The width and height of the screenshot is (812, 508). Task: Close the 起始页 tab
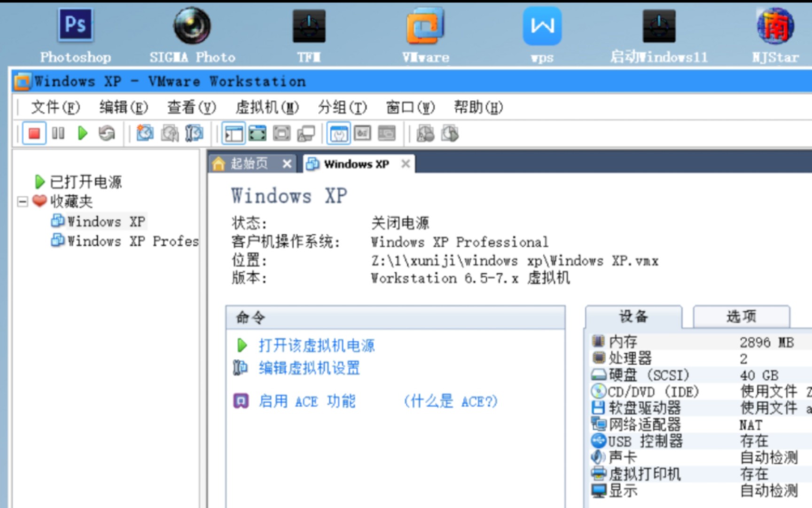click(x=287, y=164)
